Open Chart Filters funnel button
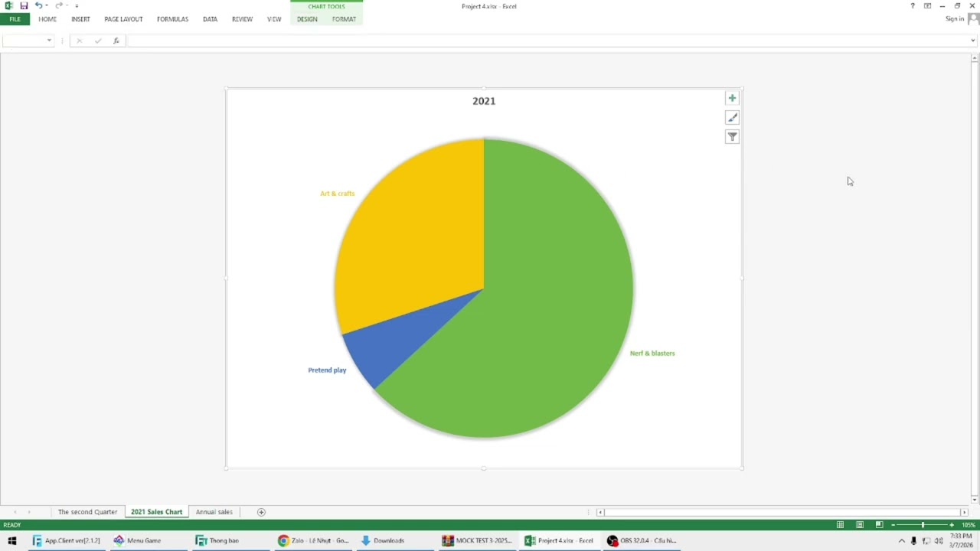 tap(732, 137)
